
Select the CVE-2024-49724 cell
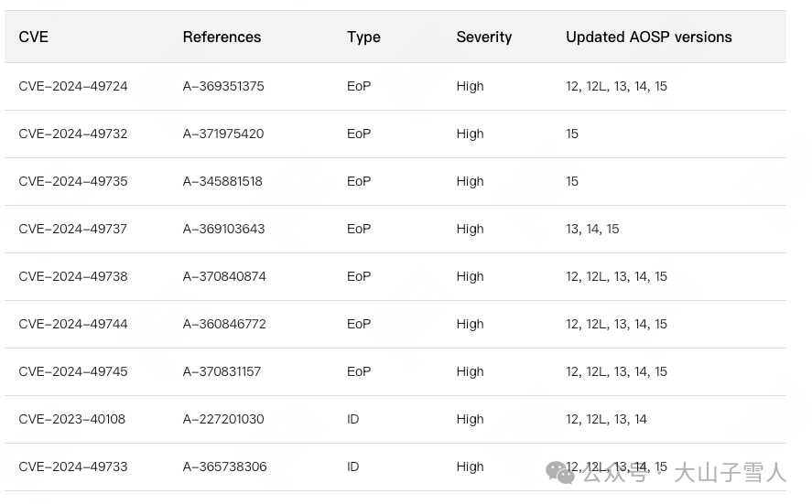pos(73,86)
